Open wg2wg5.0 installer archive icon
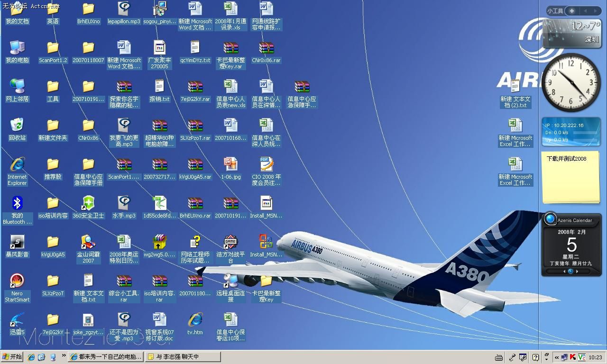 coord(159,246)
